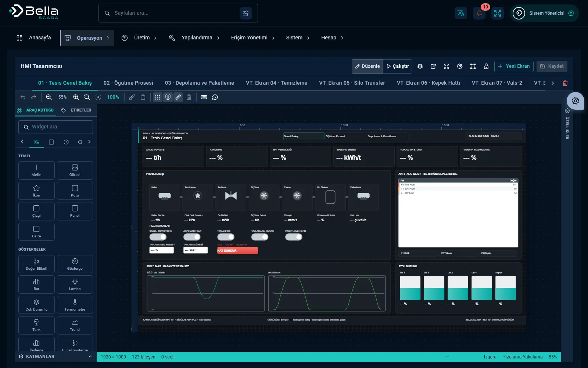Expand the Erişim Yönetimi menu
Screen dimensions: 588x368
click(x=253, y=38)
